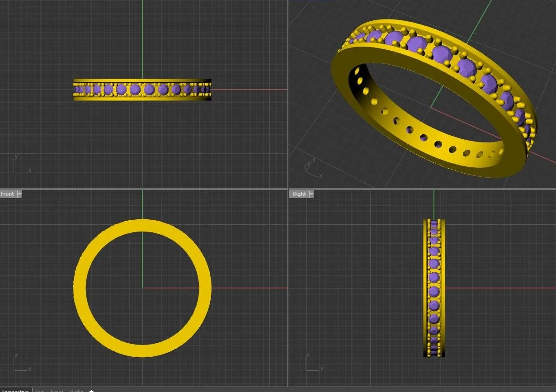Open the Front viewport dropdown arrow

point(19,194)
